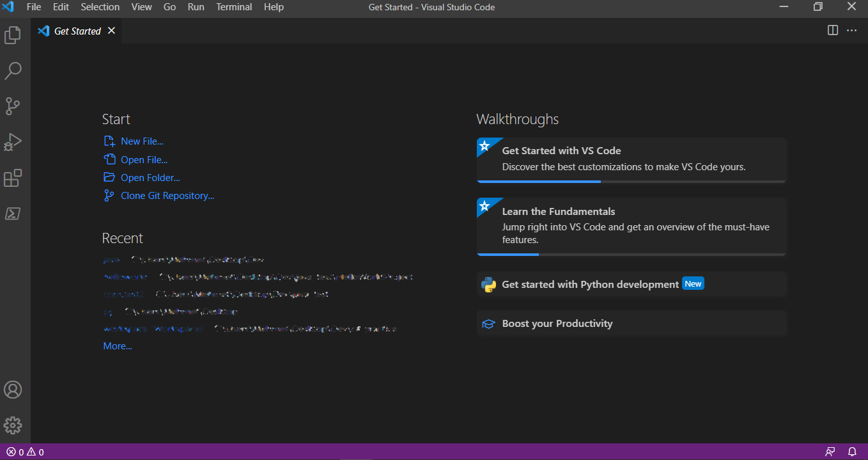Screen dimensions: 868x460
Task: Open Learn the Fundamentals walkthrough
Action: pos(632,226)
